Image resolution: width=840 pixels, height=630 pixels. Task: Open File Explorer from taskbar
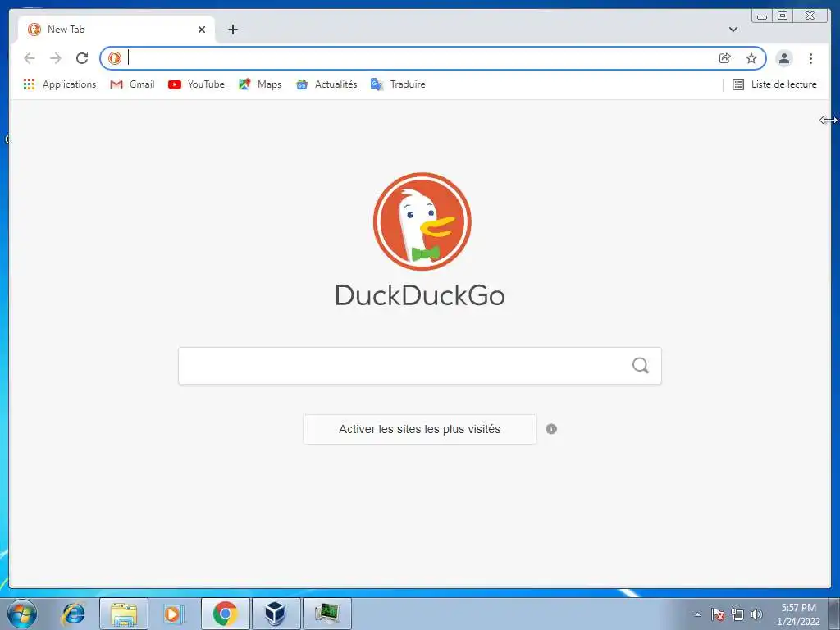tap(124, 614)
